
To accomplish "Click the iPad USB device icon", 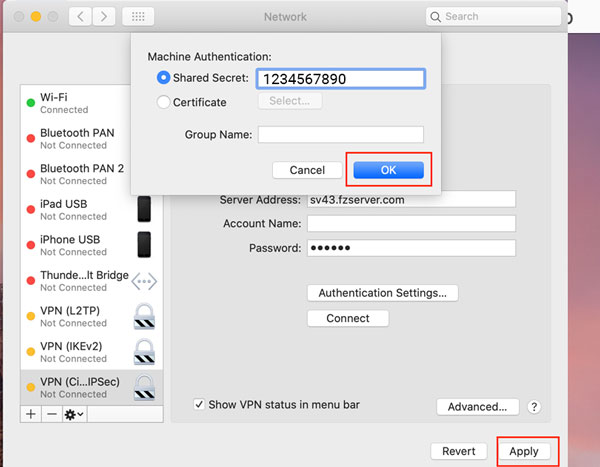I will coord(144,209).
